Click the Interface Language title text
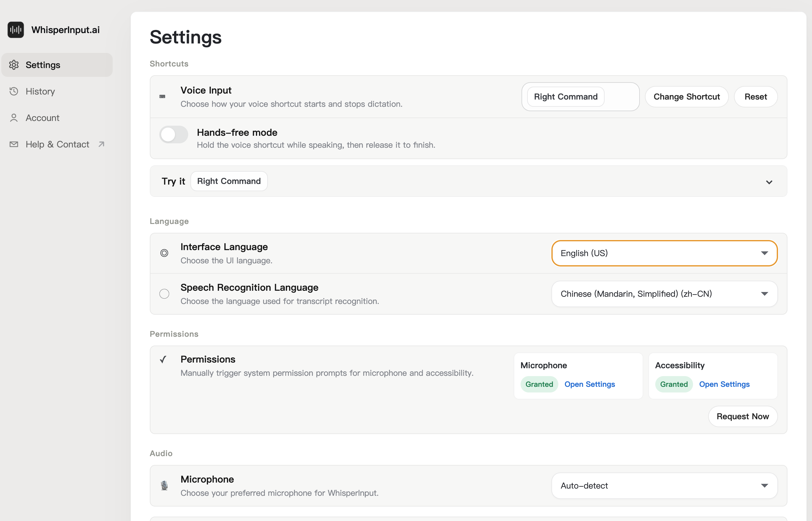The width and height of the screenshot is (812, 521). (224, 247)
